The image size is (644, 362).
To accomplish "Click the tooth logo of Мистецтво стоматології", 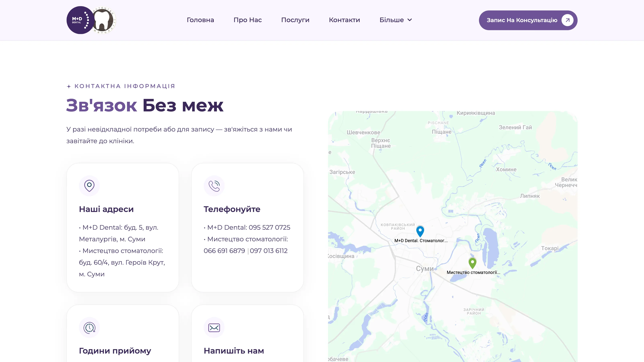I will (104, 20).
